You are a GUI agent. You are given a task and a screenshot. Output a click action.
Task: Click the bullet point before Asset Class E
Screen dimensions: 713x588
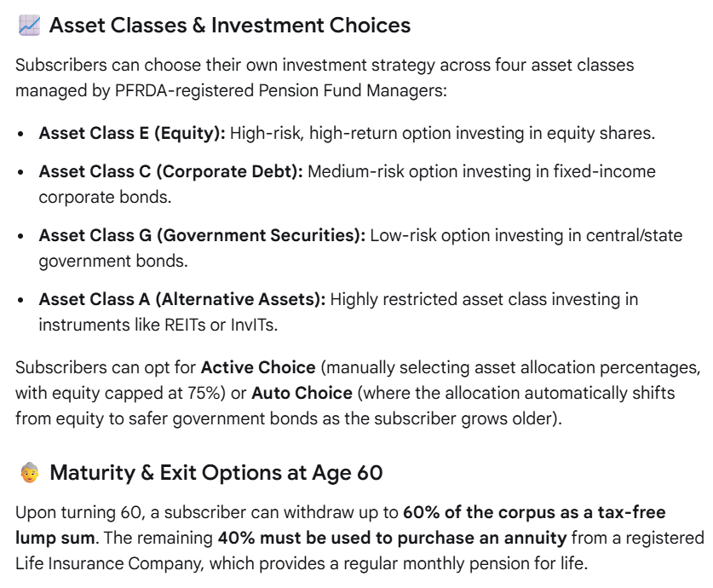coord(20,134)
